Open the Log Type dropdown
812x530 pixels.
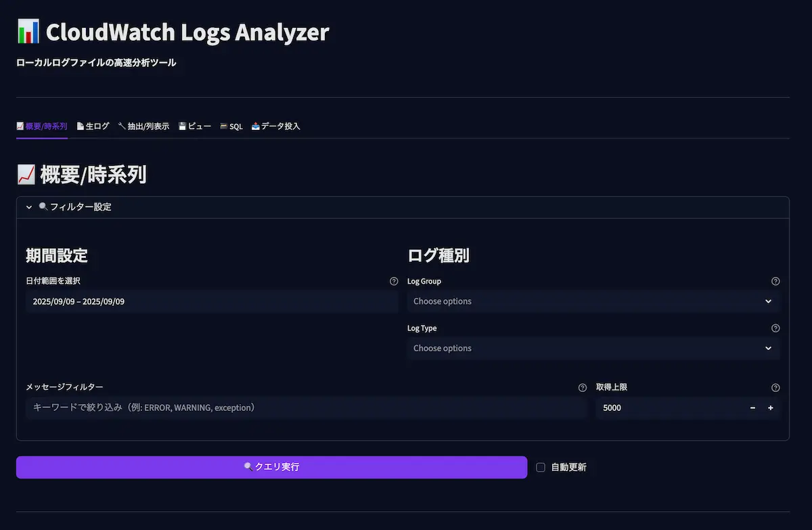tap(593, 349)
